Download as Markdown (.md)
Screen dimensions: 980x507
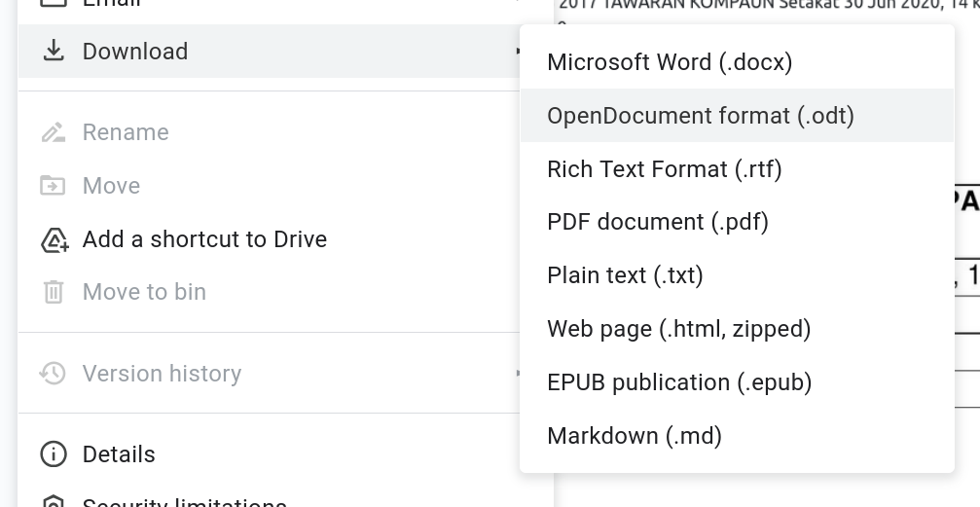635,436
